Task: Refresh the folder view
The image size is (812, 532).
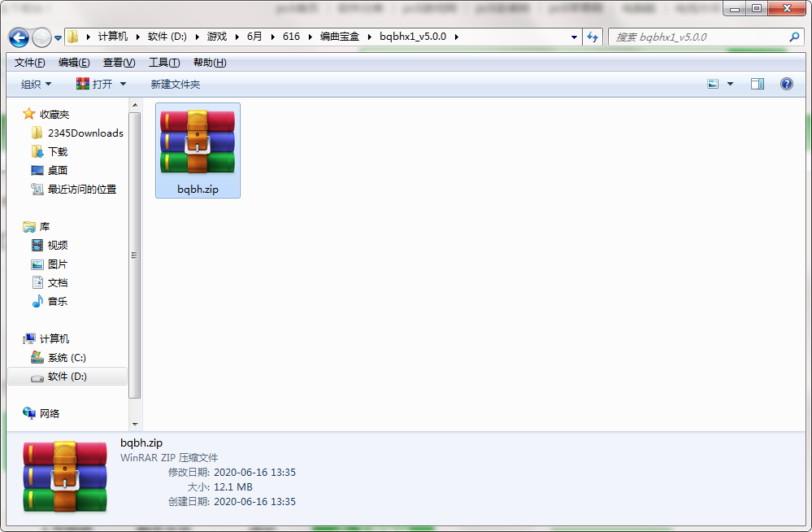Action: (593, 37)
